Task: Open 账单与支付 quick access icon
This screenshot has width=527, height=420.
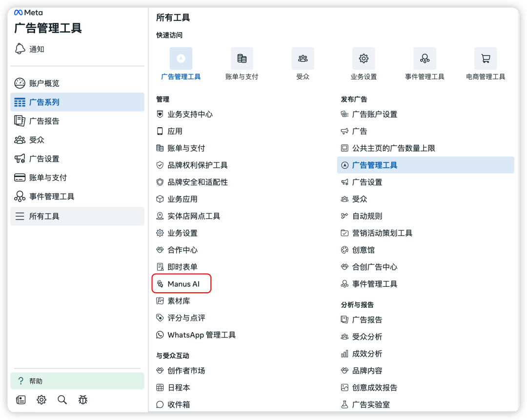Action: tap(242, 59)
